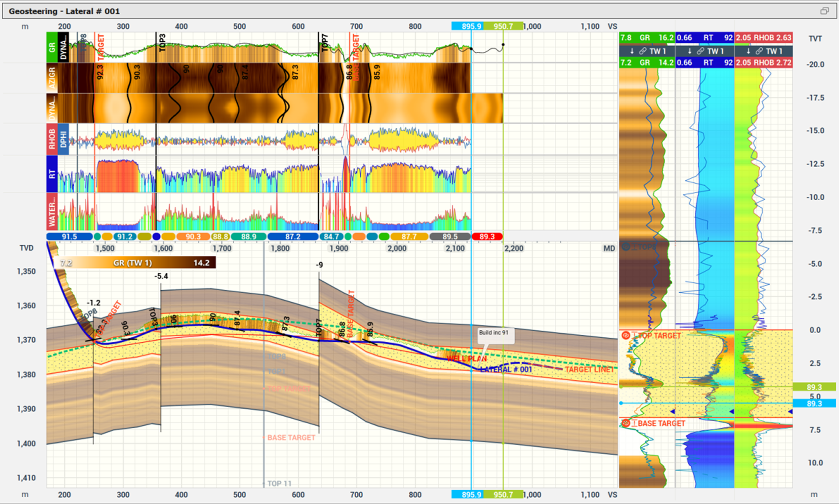Click the Build inc 91 annotation callout
Screen dimensions: 839x504
tap(495, 335)
